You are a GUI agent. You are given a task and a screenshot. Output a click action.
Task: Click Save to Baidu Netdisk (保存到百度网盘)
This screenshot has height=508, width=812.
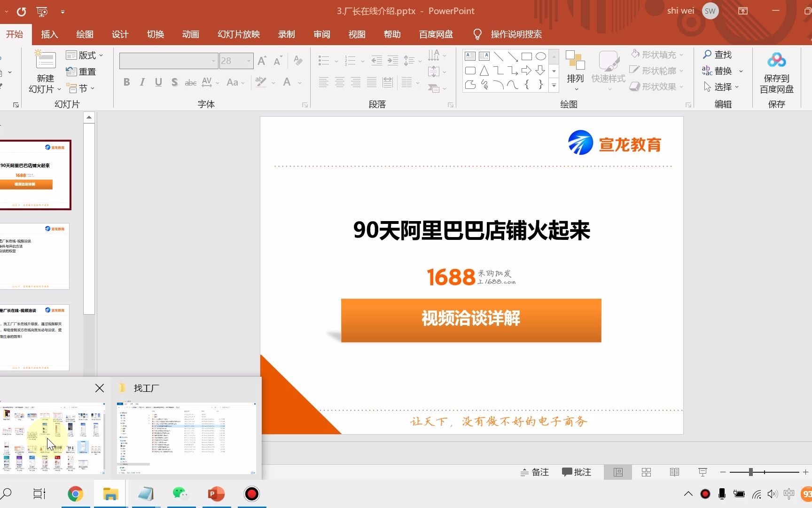coord(777,72)
